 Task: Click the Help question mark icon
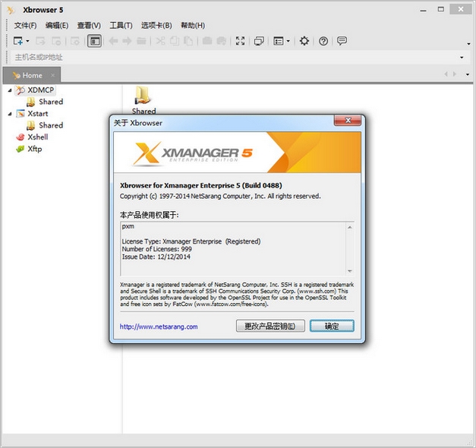[323, 41]
